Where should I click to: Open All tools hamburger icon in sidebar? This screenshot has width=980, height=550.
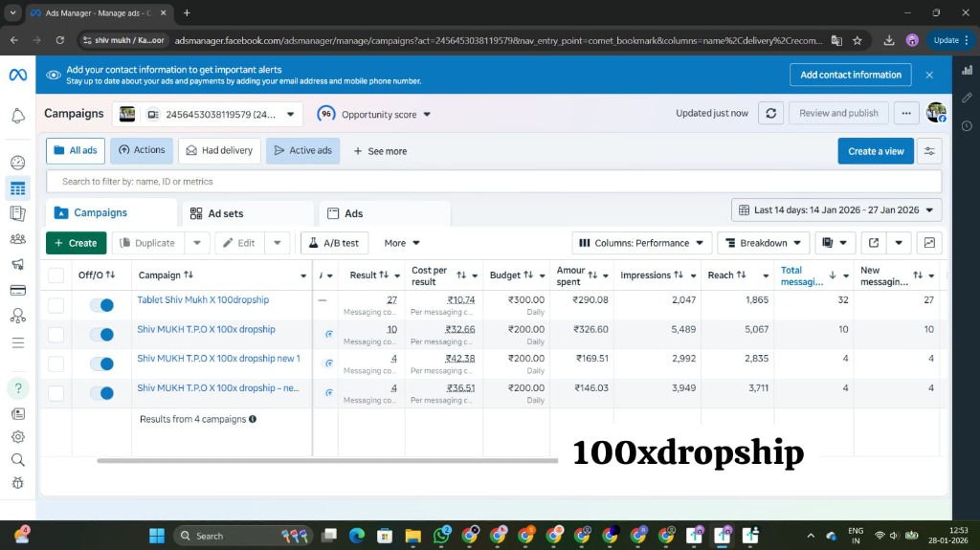click(17, 342)
